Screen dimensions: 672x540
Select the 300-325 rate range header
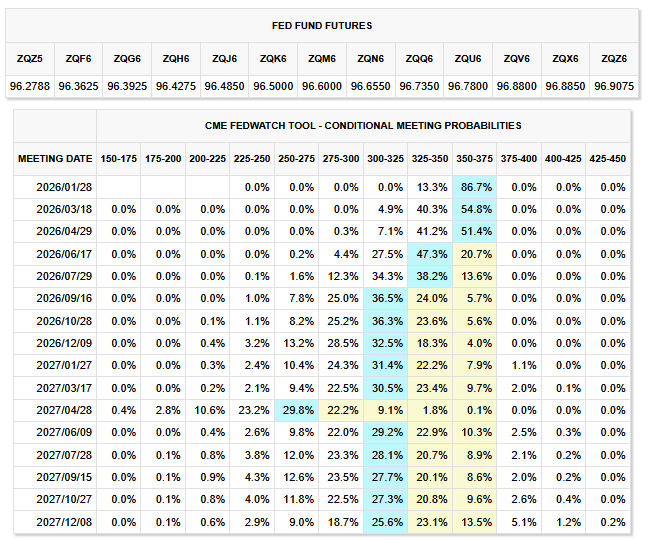click(x=385, y=158)
